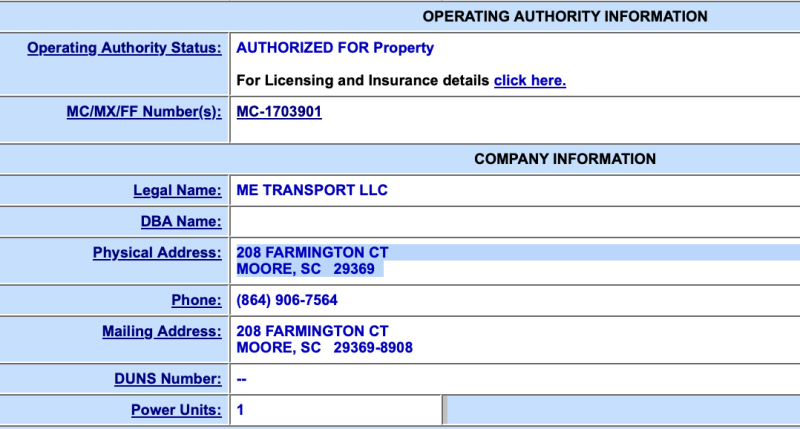Open the DBA Name label link
Viewport: 800px width, 429px height.
click(180, 221)
